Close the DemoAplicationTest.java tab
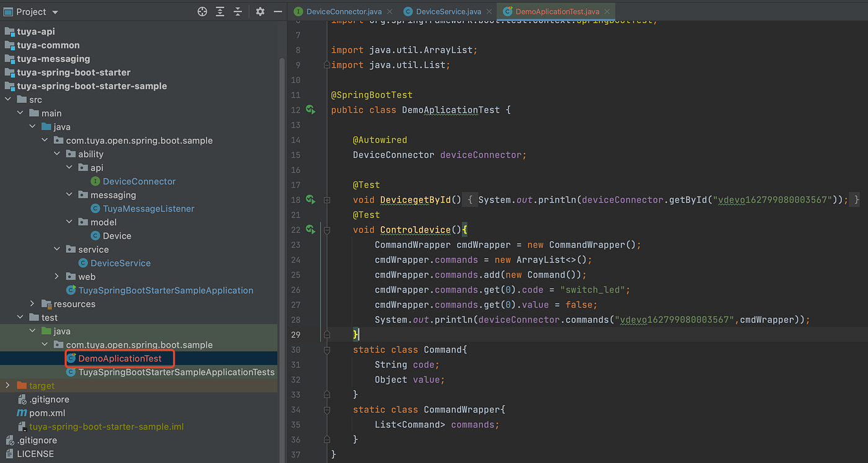The image size is (868, 463). (606, 11)
